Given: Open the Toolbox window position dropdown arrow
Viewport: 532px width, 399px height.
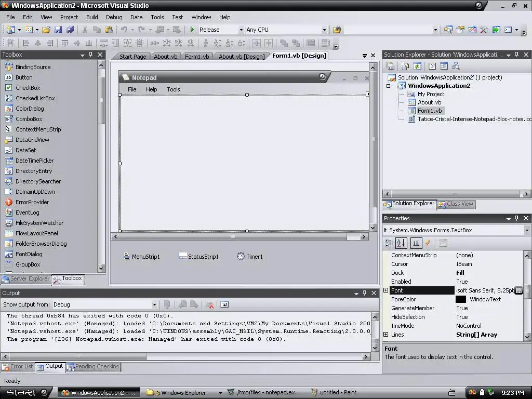Looking at the screenshot, I should [x=83, y=55].
